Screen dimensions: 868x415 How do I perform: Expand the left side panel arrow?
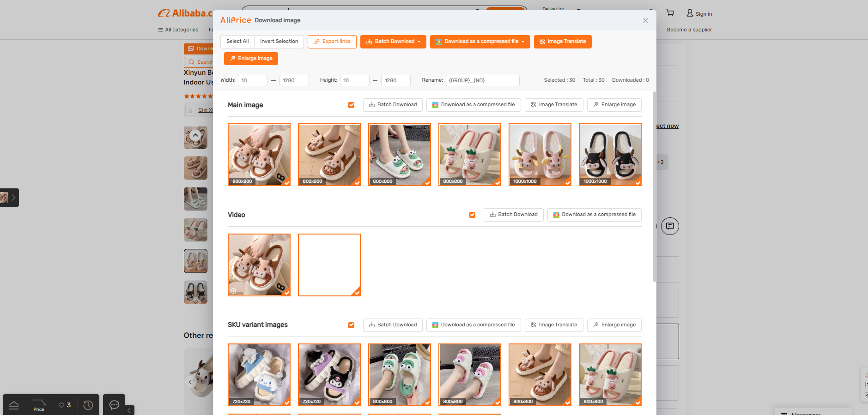tap(13, 198)
